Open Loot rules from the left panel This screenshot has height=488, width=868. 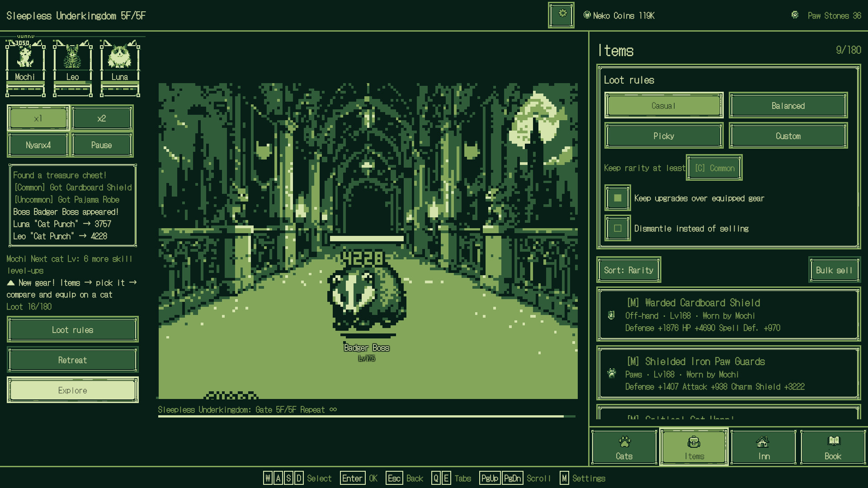(x=72, y=330)
